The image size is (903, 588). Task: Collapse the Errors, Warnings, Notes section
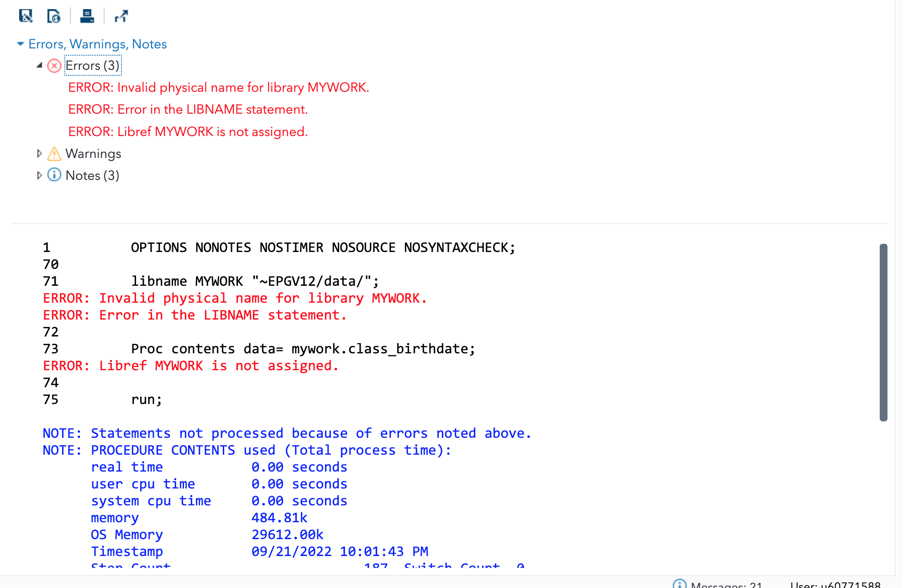point(21,44)
